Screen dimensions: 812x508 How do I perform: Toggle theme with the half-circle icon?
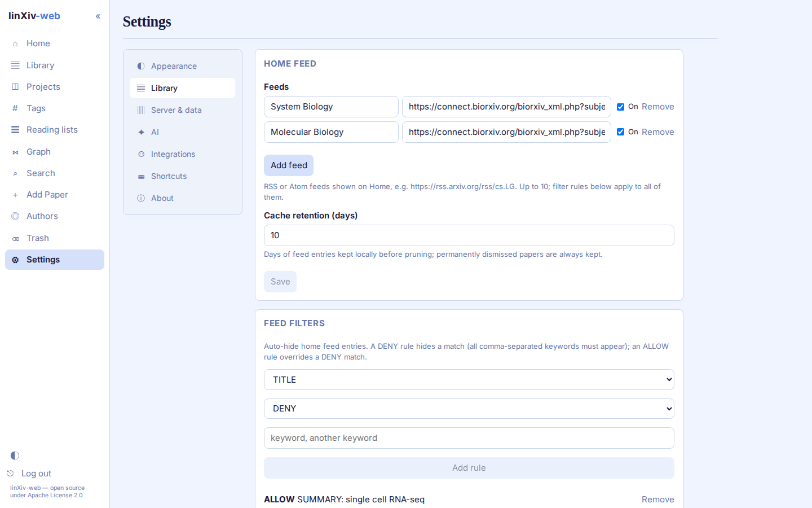(x=15, y=456)
